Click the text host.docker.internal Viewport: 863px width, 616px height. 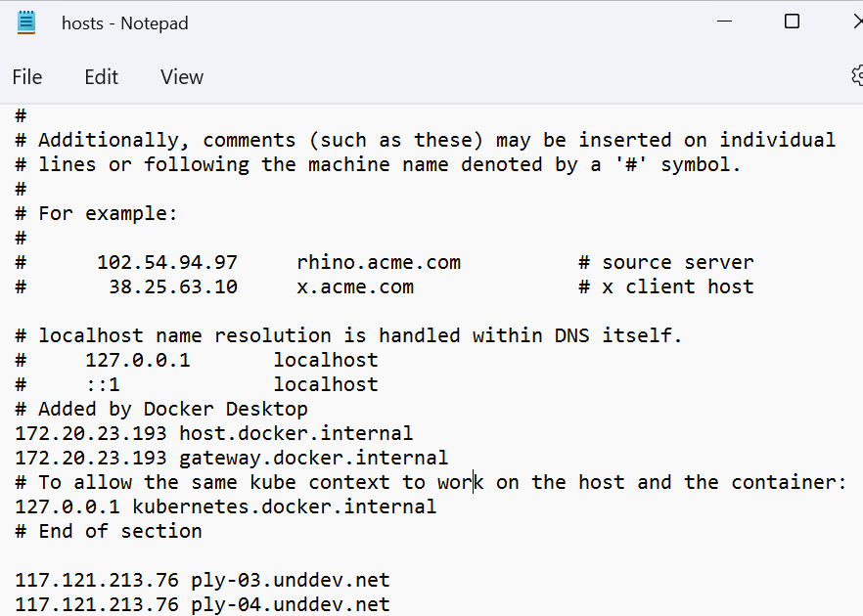pyautogui.click(x=294, y=433)
